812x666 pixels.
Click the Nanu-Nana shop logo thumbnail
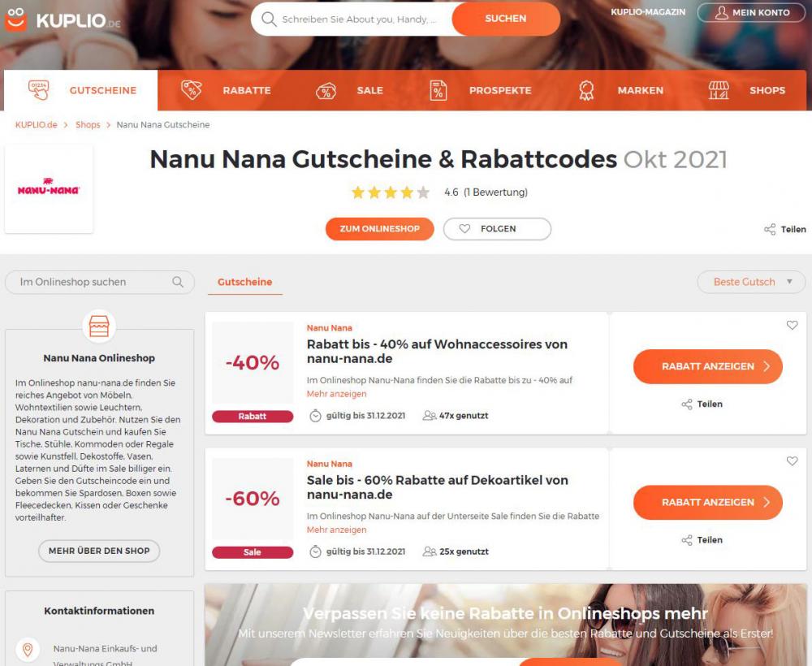[x=49, y=189]
